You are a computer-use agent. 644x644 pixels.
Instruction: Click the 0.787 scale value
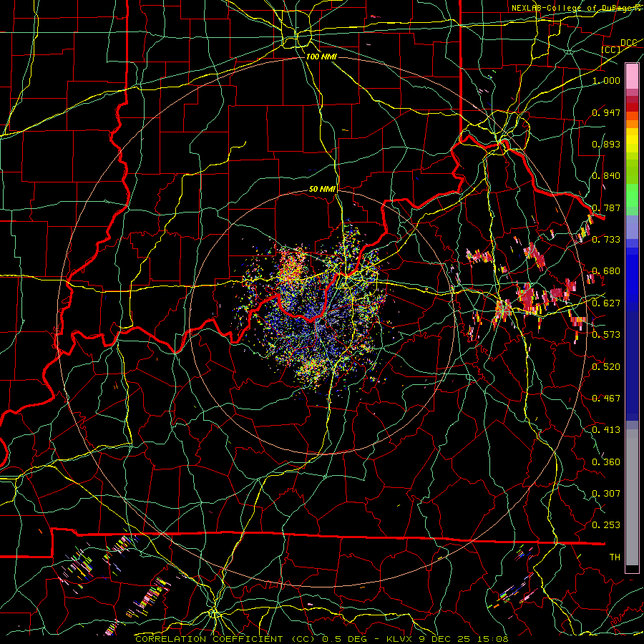pyautogui.click(x=606, y=208)
